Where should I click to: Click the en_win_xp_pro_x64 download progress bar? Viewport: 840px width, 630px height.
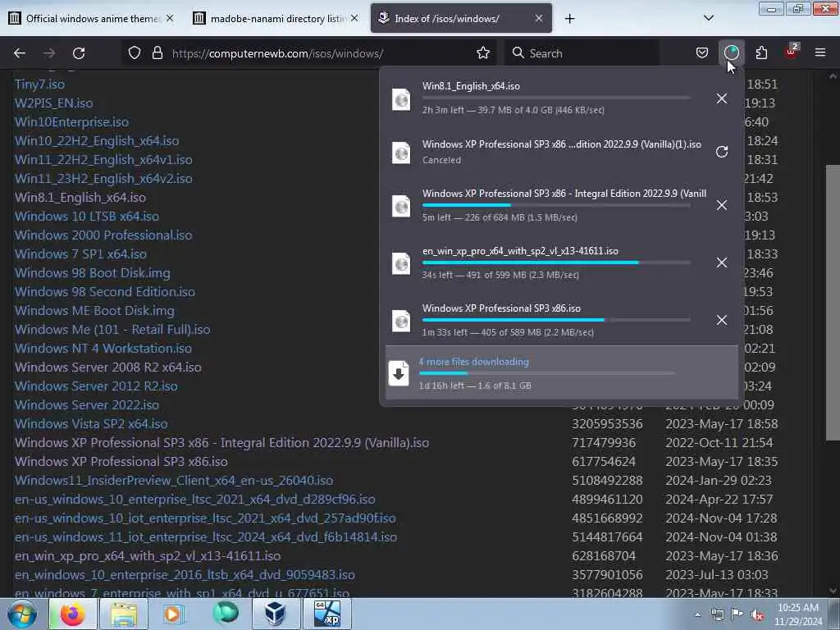556,262
